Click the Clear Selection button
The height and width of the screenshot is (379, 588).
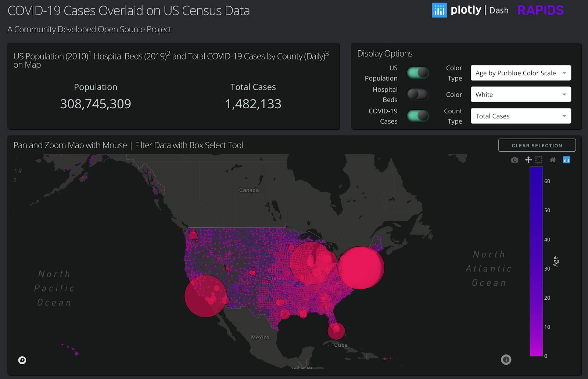(537, 145)
